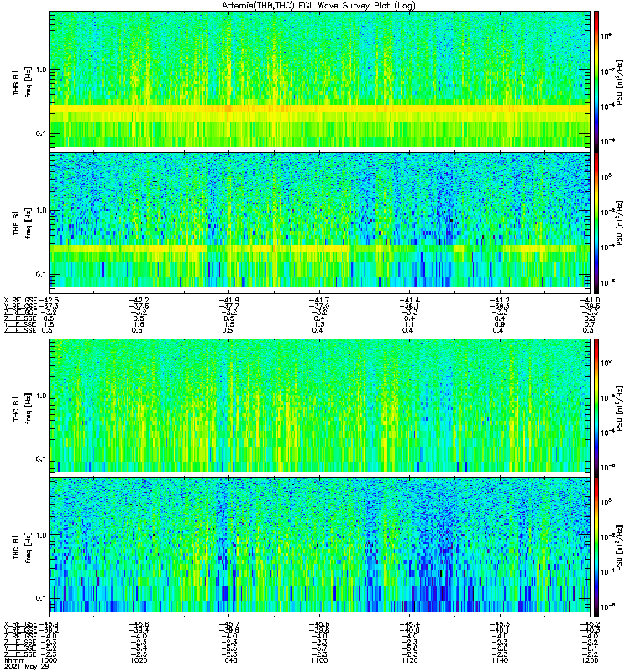
Task: Click the X_RE_GSE value -45.2 under THC
Action: click(x=590, y=624)
